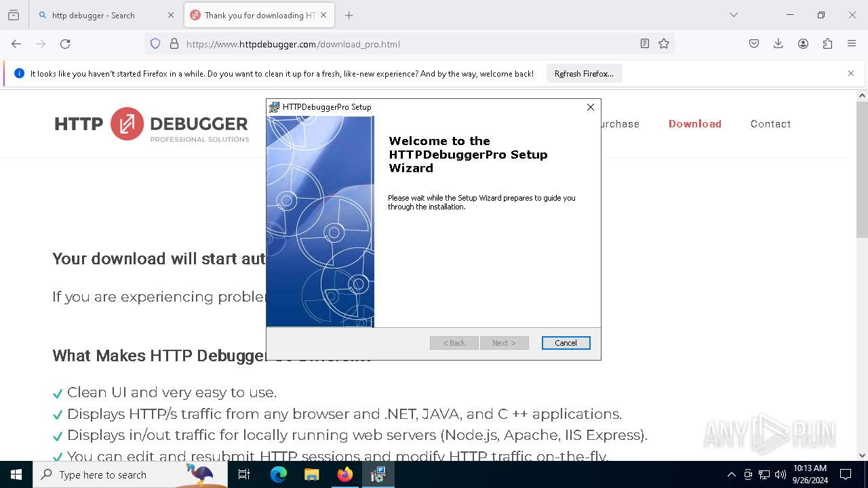This screenshot has width=868, height=488.
Task: Dismiss the Firefox notification bar
Action: pos(851,73)
